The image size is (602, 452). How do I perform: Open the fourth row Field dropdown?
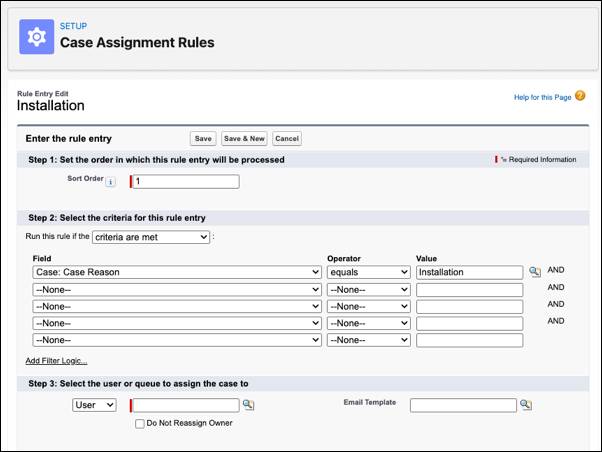(x=177, y=323)
